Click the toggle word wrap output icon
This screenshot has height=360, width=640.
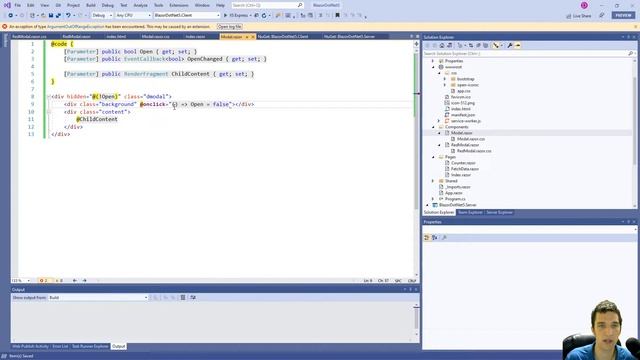click(x=193, y=298)
